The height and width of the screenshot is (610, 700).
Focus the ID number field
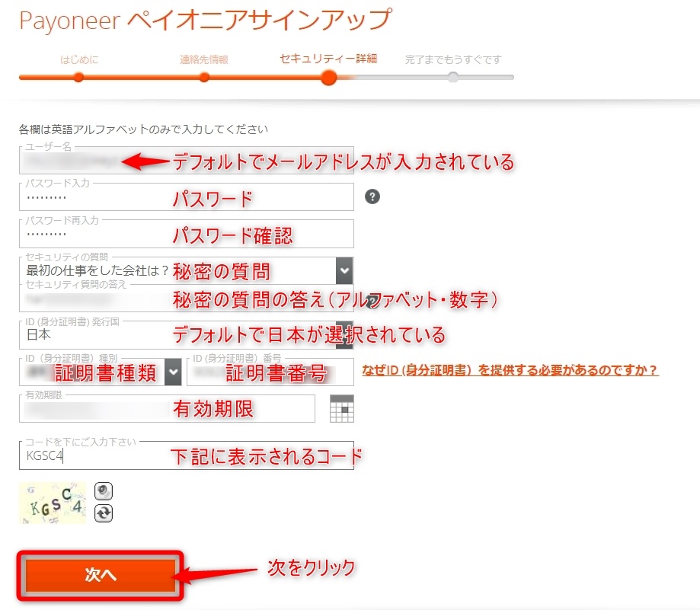point(270,372)
